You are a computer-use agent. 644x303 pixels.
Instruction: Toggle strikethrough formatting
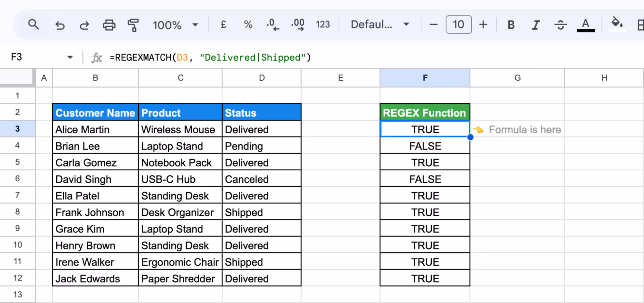(x=560, y=25)
